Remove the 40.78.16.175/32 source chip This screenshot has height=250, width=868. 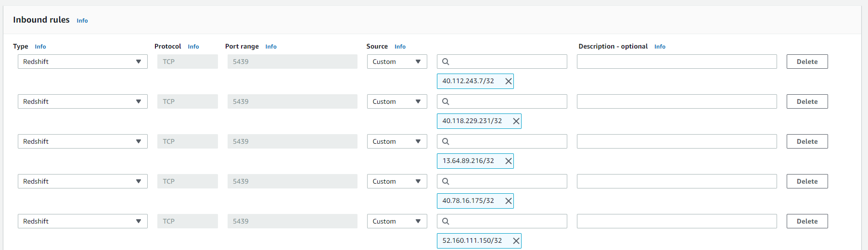(x=508, y=201)
